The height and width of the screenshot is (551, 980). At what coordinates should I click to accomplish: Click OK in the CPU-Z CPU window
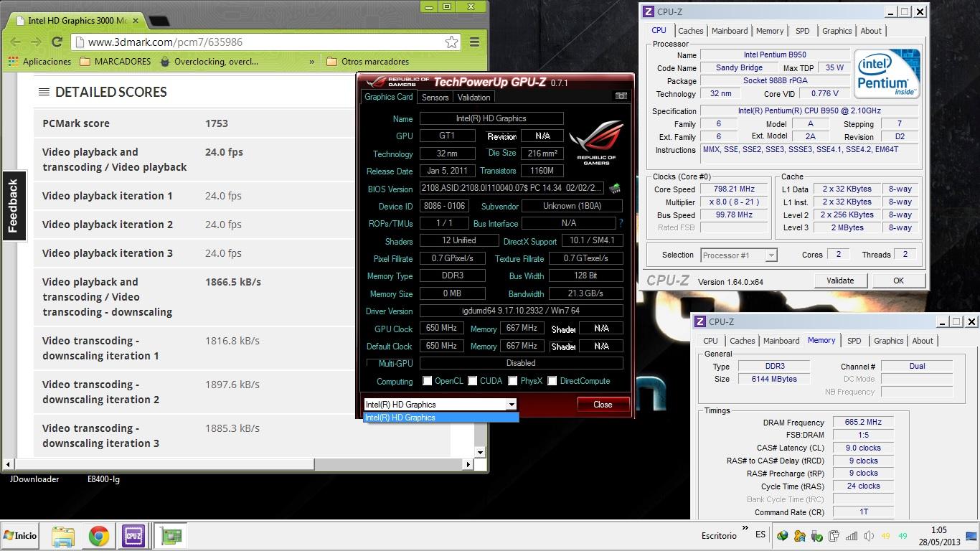pos(898,281)
